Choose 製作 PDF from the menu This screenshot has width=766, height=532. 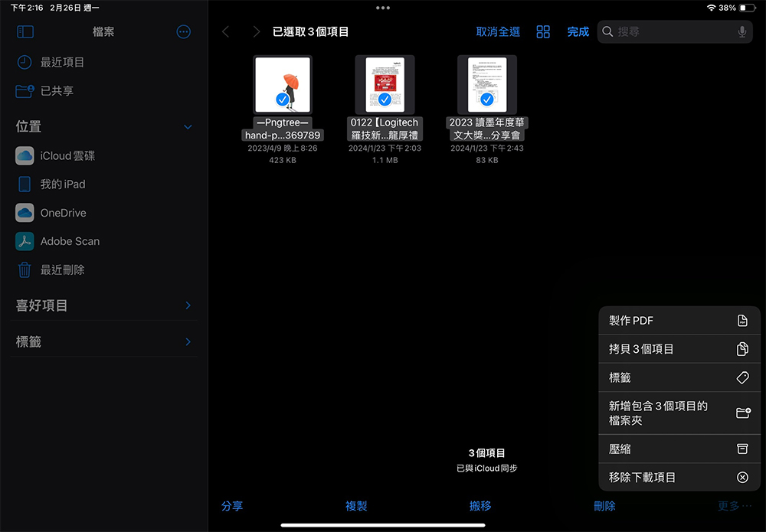click(x=679, y=321)
